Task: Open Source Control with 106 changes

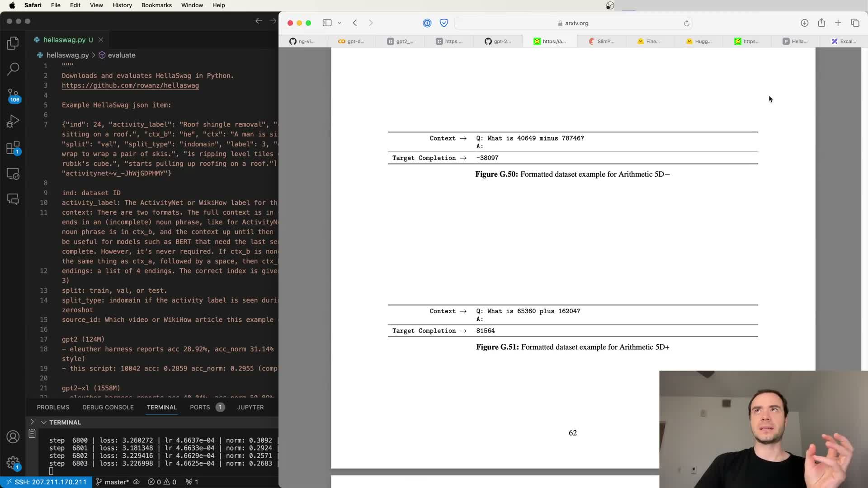Action: pos(13,95)
